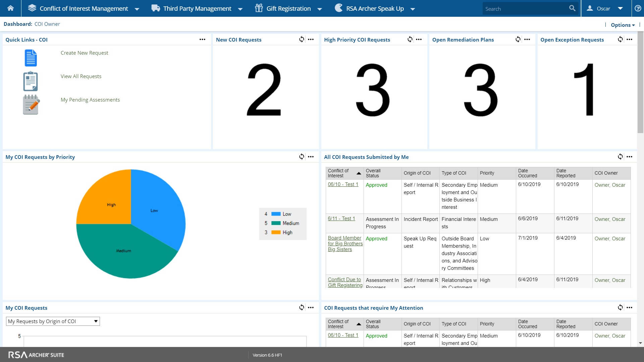Click the search magnifier icon
This screenshot has height=362, width=644.
(572, 8)
